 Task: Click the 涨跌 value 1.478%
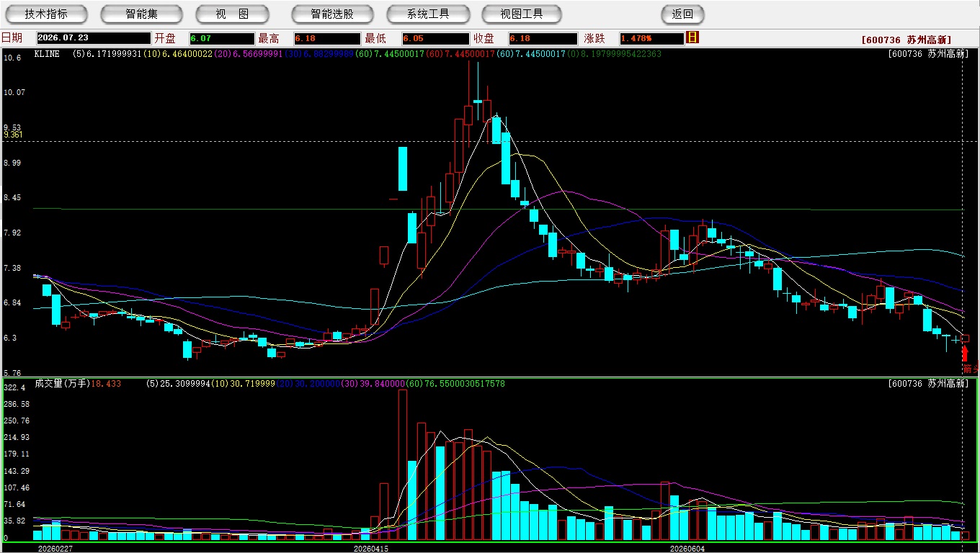[651, 38]
